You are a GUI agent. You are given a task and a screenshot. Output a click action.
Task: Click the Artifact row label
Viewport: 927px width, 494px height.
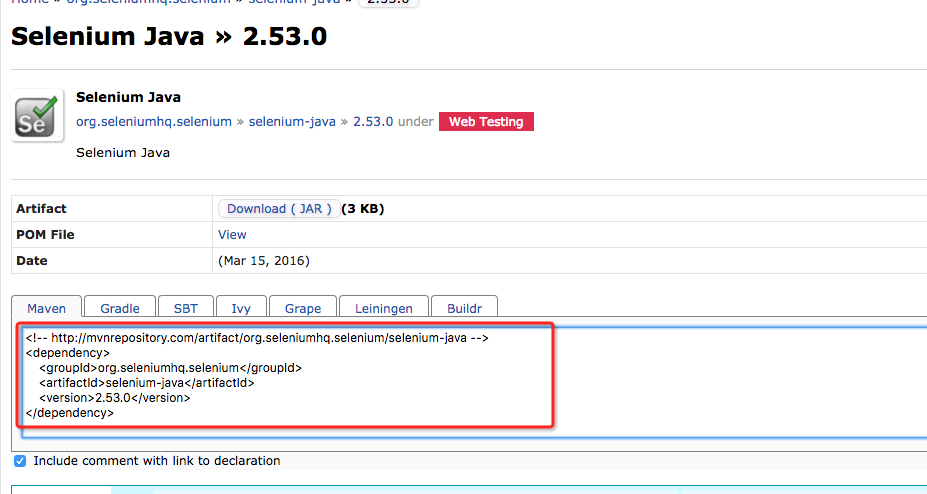[x=41, y=209]
